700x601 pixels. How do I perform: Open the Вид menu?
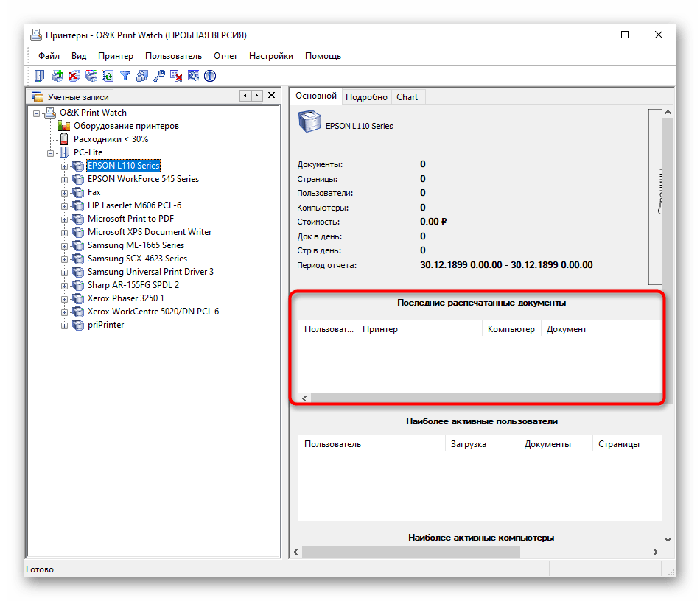pyautogui.click(x=79, y=56)
